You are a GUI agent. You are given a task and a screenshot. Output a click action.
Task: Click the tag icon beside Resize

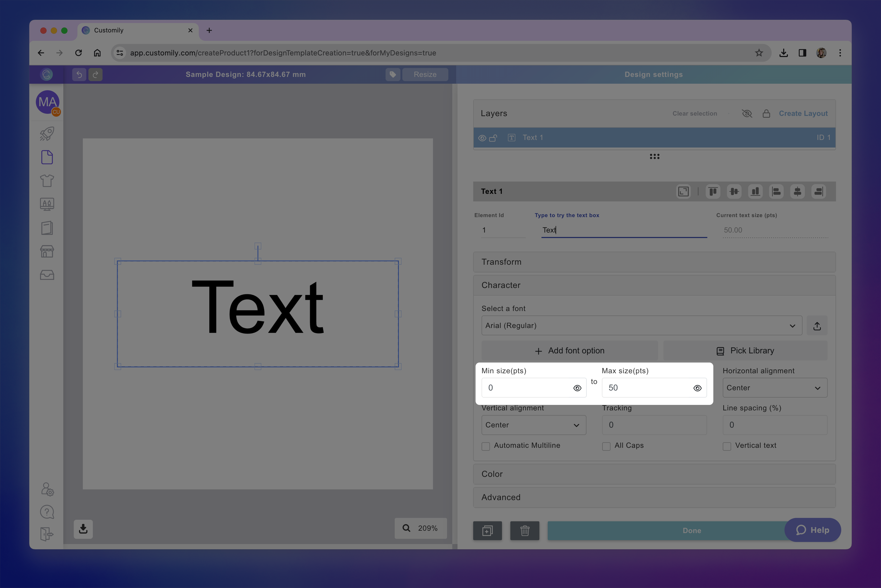[393, 74]
